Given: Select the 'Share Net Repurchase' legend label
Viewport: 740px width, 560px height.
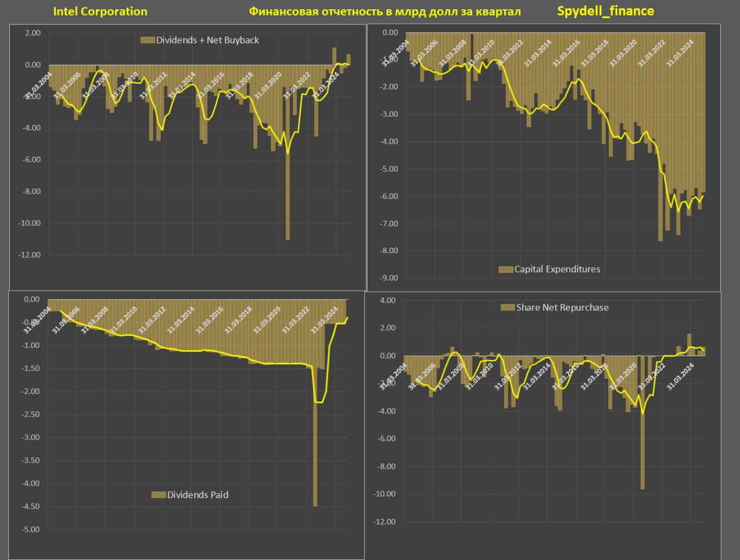Looking at the screenshot, I should (x=563, y=307).
